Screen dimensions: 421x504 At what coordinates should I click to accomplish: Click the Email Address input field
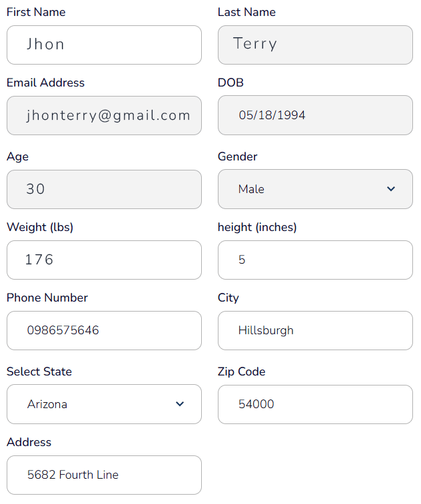click(104, 116)
